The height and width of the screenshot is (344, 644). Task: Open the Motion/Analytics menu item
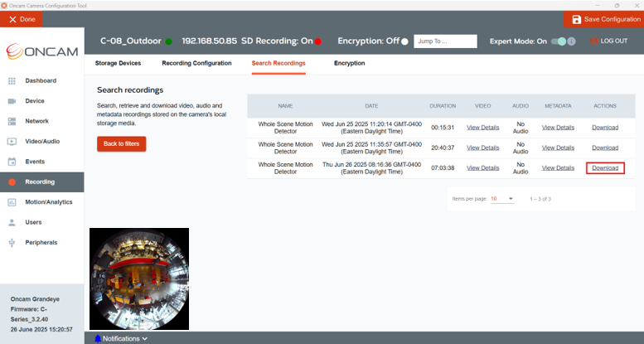click(49, 202)
